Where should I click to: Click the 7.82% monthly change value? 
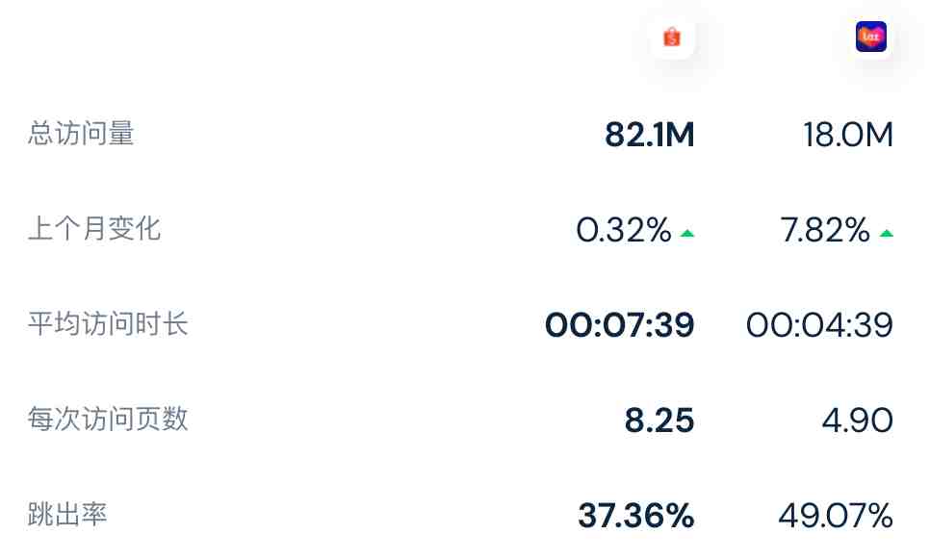point(825,230)
